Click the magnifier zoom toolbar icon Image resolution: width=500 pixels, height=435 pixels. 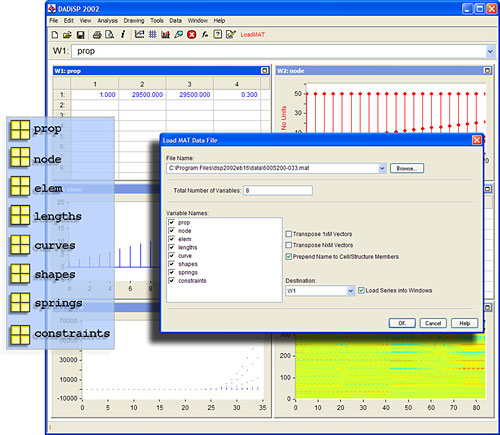tap(179, 34)
